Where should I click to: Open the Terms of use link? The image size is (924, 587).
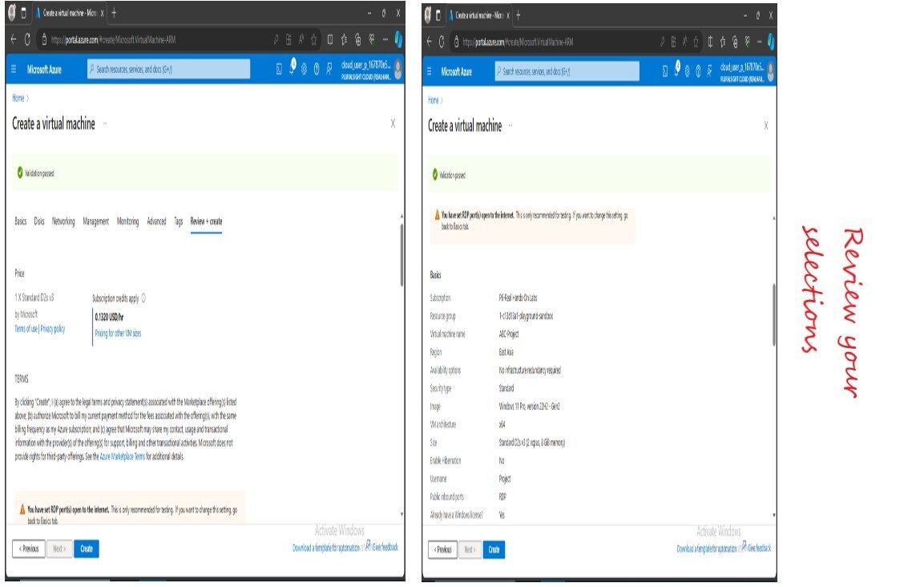pyautogui.click(x=26, y=329)
